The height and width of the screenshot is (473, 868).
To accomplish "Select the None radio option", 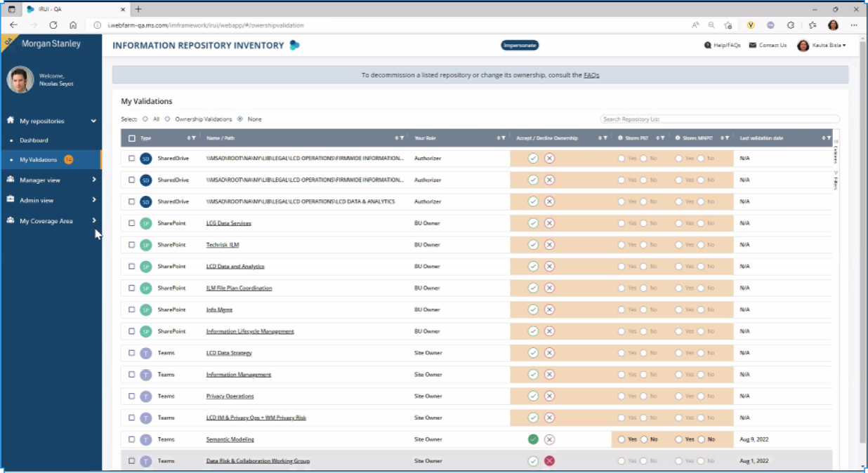I will (x=240, y=119).
